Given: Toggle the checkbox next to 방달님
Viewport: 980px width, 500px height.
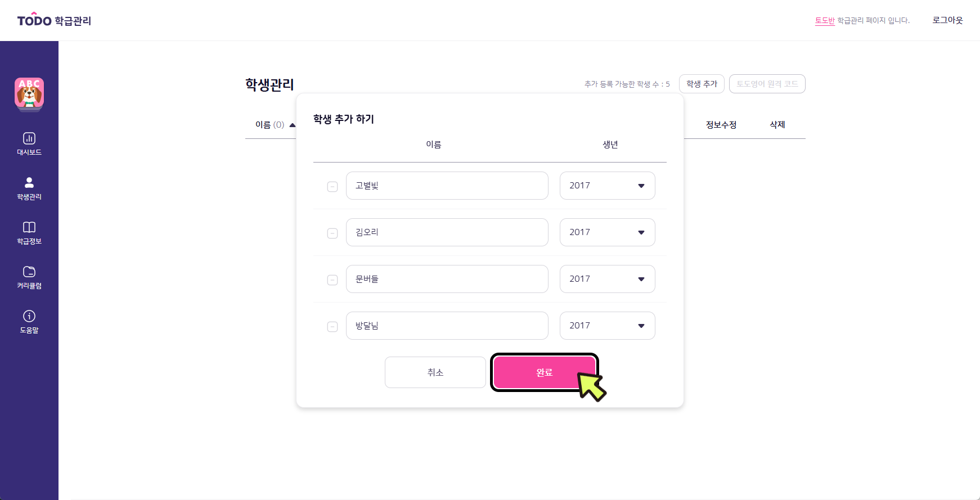Looking at the screenshot, I should pos(332,326).
